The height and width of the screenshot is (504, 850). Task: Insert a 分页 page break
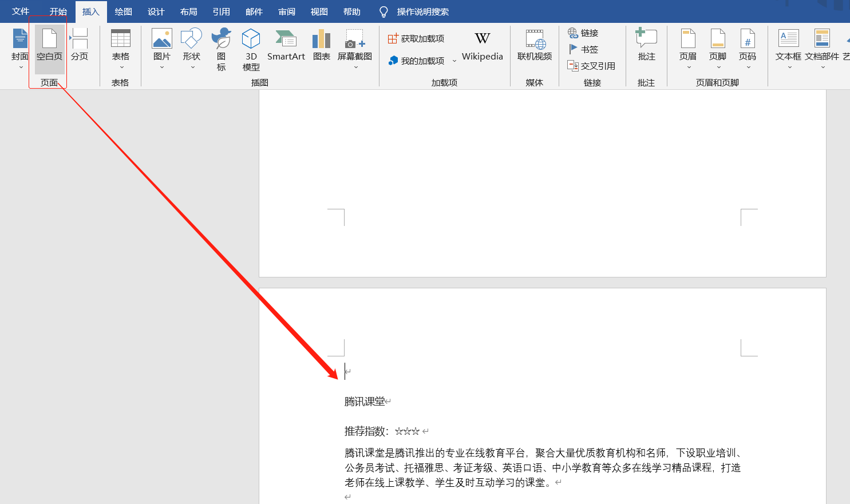80,46
